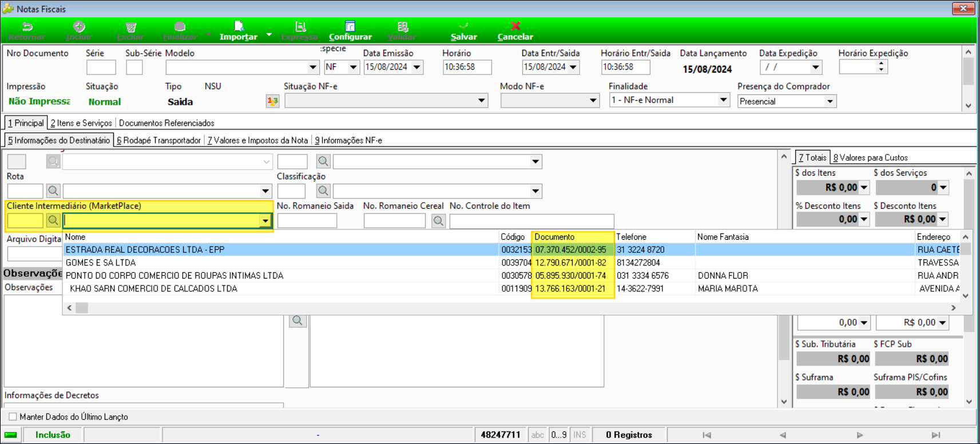
Task: Click the NSU refresh icon beside Situação NF-e
Action: 272,101
